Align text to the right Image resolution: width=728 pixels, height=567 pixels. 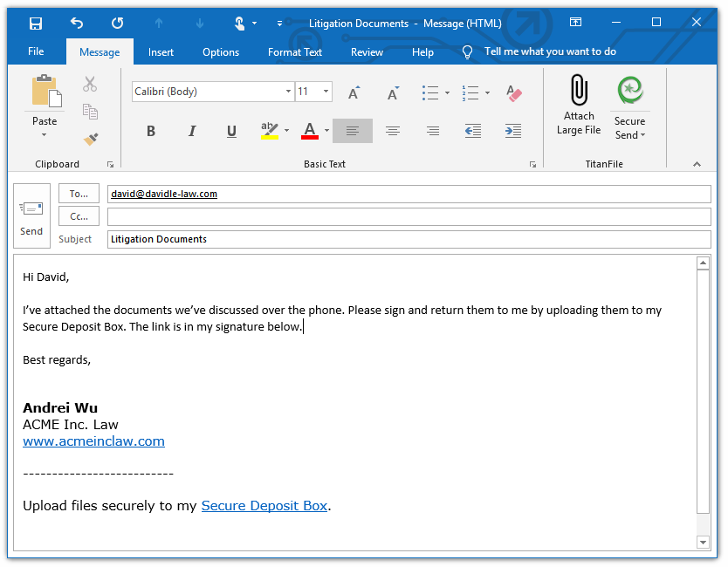coord(433,131)
